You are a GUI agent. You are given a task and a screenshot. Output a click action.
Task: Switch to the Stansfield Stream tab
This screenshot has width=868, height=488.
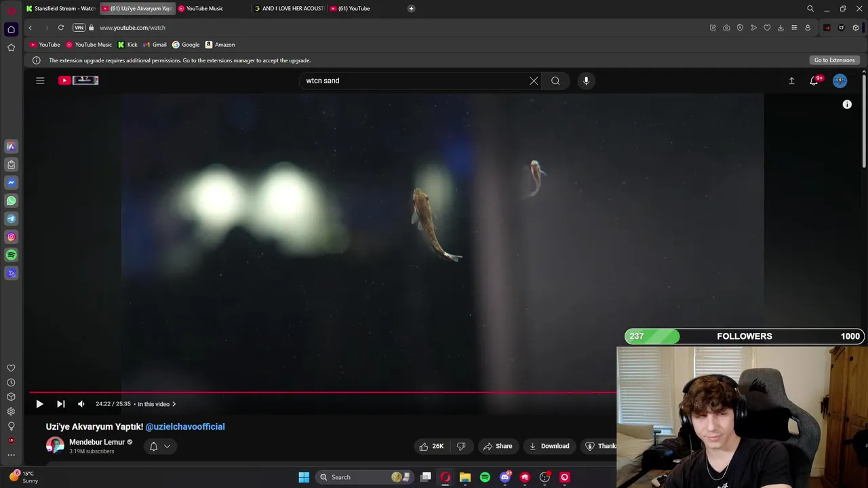point(61,8)
